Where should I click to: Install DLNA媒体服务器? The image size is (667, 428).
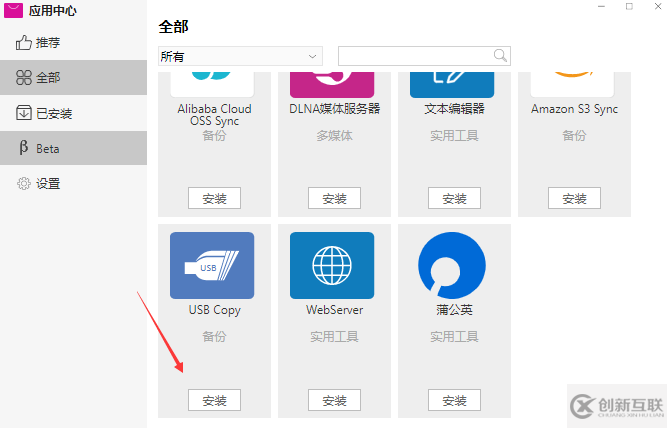tap(334, 198)
